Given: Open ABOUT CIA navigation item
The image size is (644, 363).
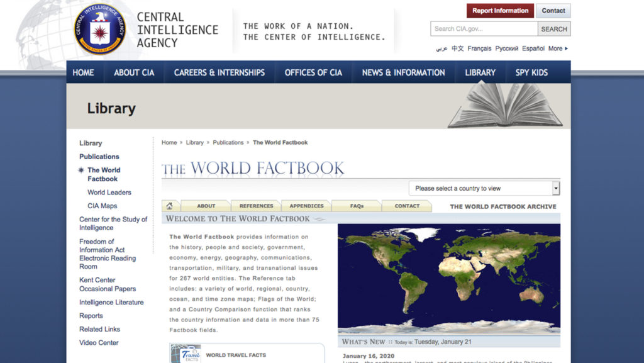Looking at the screenshot, I should point(134,73).
